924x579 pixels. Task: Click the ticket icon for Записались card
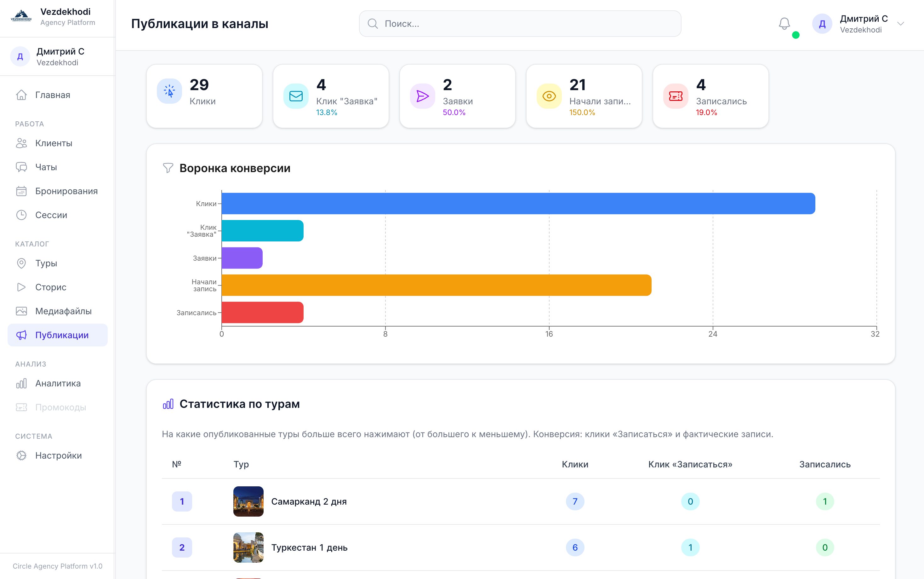676,96
